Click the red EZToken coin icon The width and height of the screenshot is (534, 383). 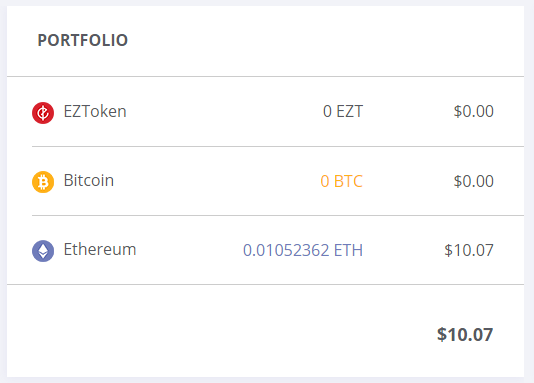click(43, 113)
